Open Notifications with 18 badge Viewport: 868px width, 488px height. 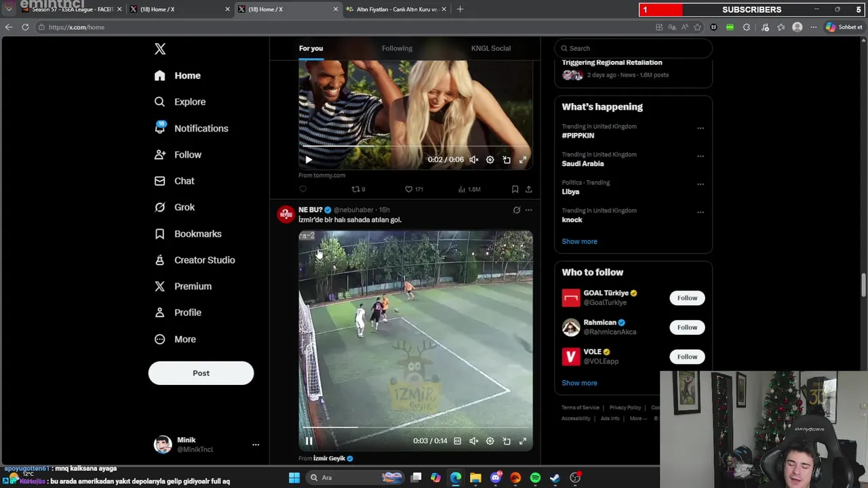click(191, 128)
